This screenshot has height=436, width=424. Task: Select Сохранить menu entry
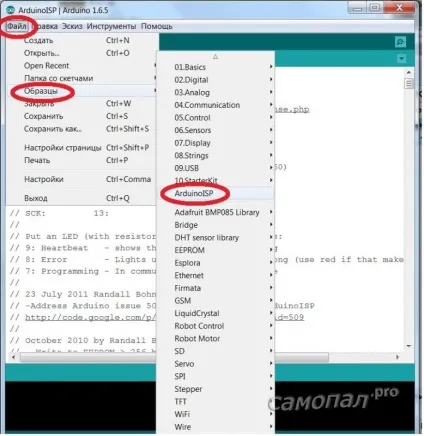point(82,116)
